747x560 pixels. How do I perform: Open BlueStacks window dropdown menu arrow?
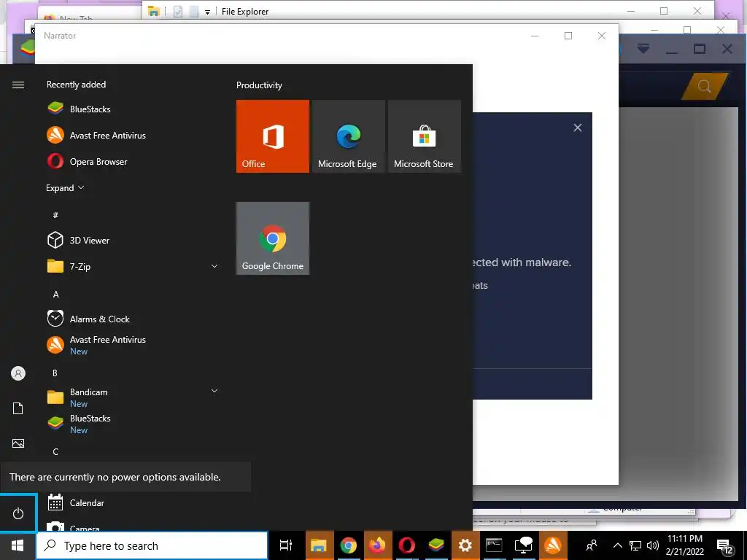(x=643, y=49)
